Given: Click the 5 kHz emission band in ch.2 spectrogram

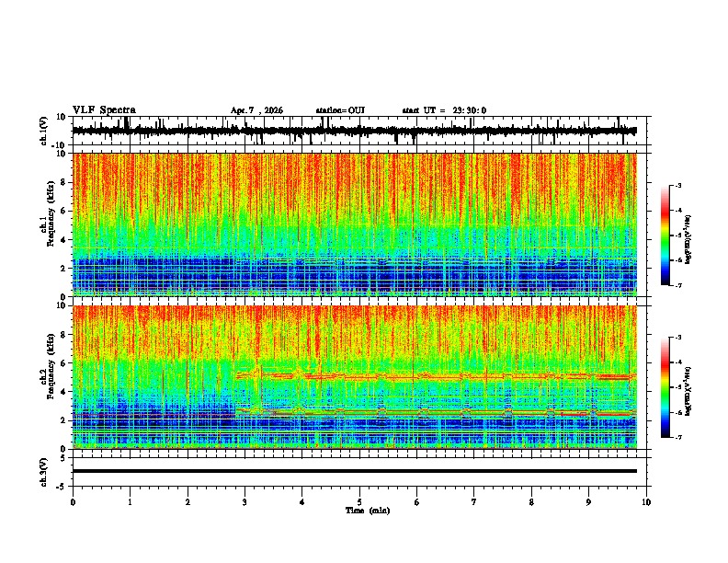Looking at the screenshot, I should 437,376.
